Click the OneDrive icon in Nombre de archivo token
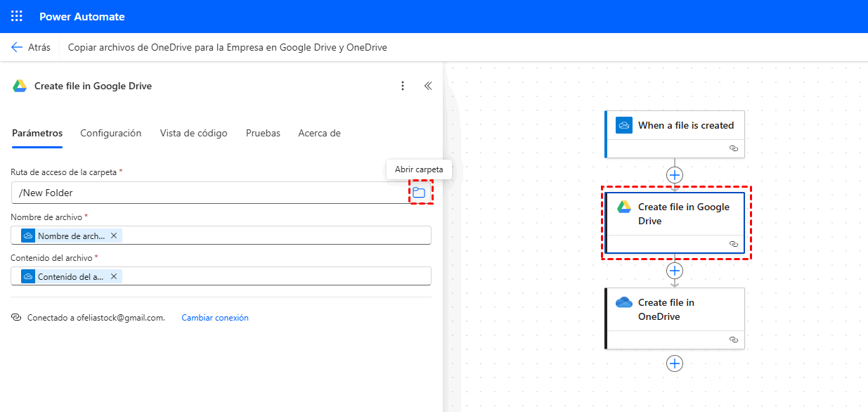The image size is (868, 412). point(28,236)
